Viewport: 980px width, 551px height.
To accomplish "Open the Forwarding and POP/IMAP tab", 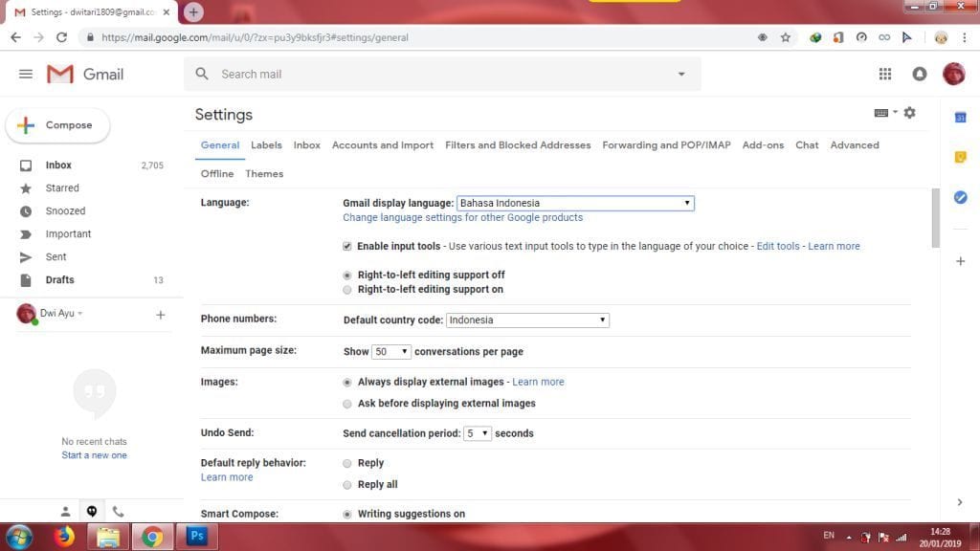I will coord(666,145).
